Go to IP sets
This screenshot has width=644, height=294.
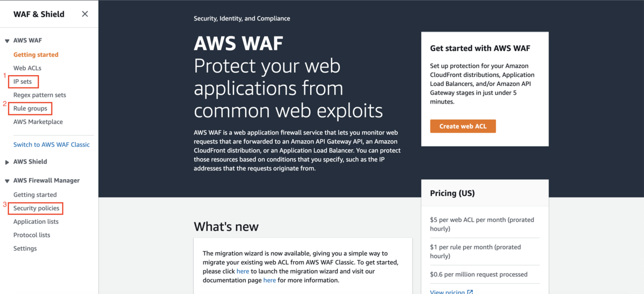[x=23, y=82]
